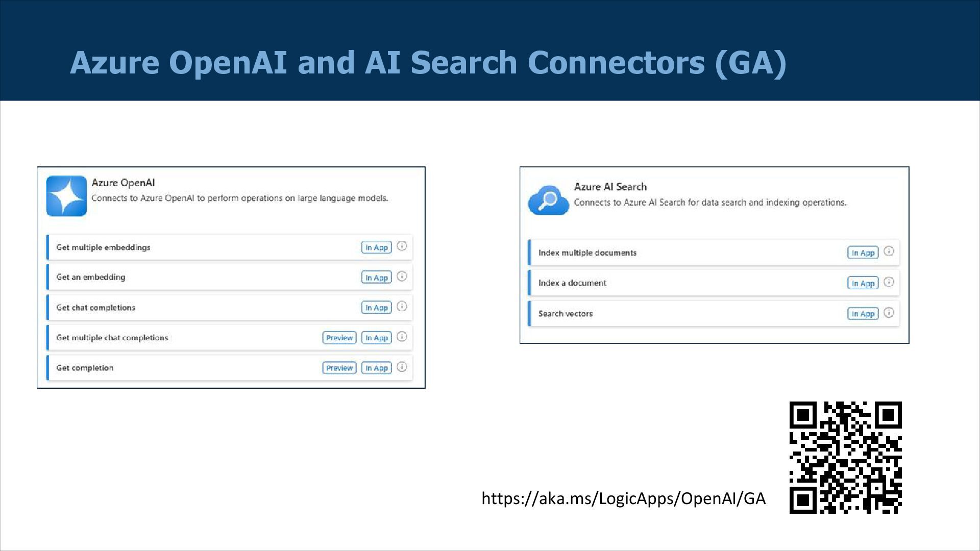Click In App badge on Index a document
Screen dimensions: 980x551
(863, 283)
